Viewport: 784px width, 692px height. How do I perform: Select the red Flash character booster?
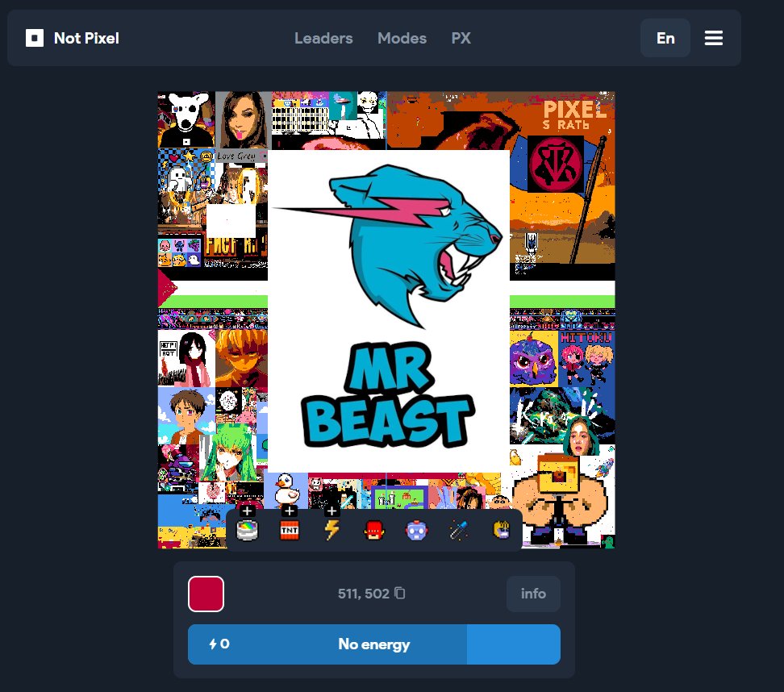pyautogui.click(x=374, y=531)
